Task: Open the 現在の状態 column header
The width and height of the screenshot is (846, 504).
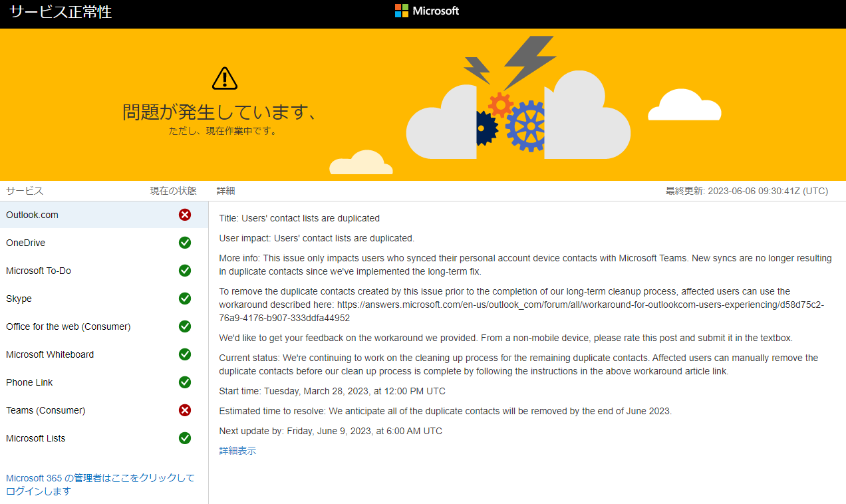Action: coord(174,190)
